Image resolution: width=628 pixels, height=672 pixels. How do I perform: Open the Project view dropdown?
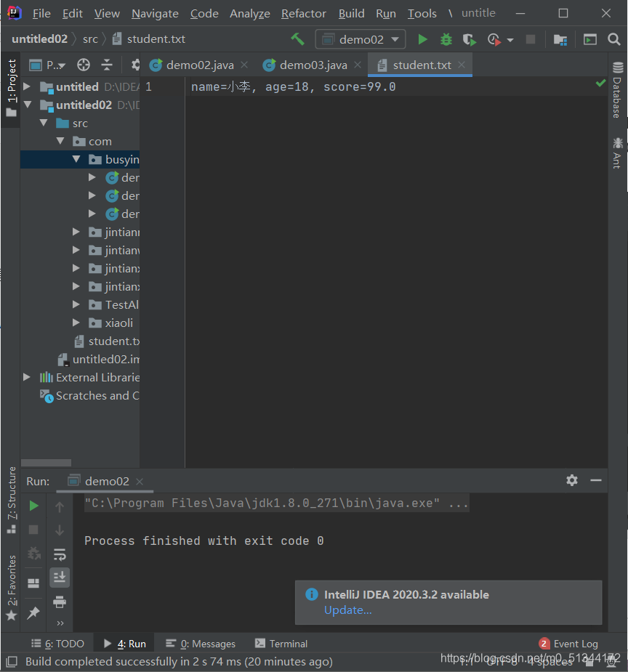coord(47,65)
